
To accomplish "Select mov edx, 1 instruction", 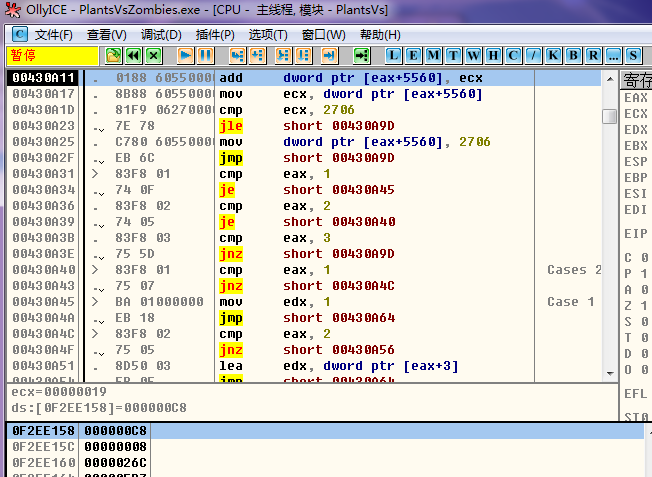I will point(275,302).
